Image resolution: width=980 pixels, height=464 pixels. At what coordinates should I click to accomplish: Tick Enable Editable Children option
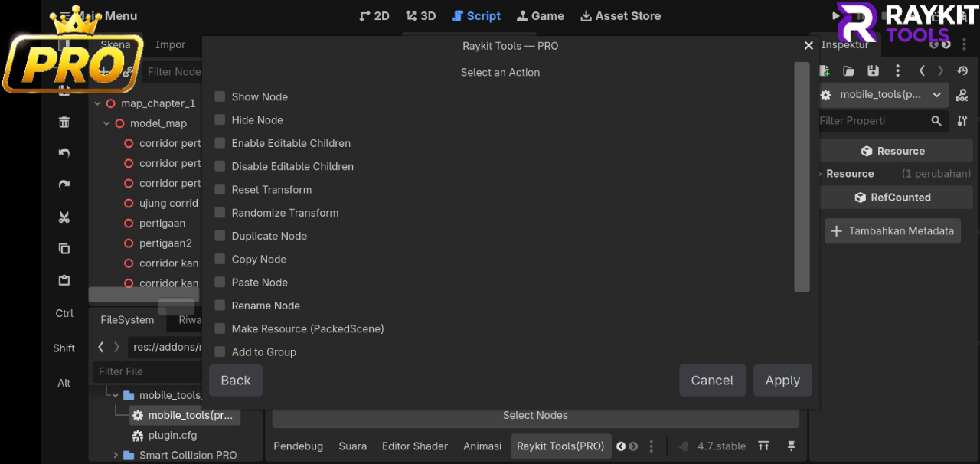(x=220, y=143)
